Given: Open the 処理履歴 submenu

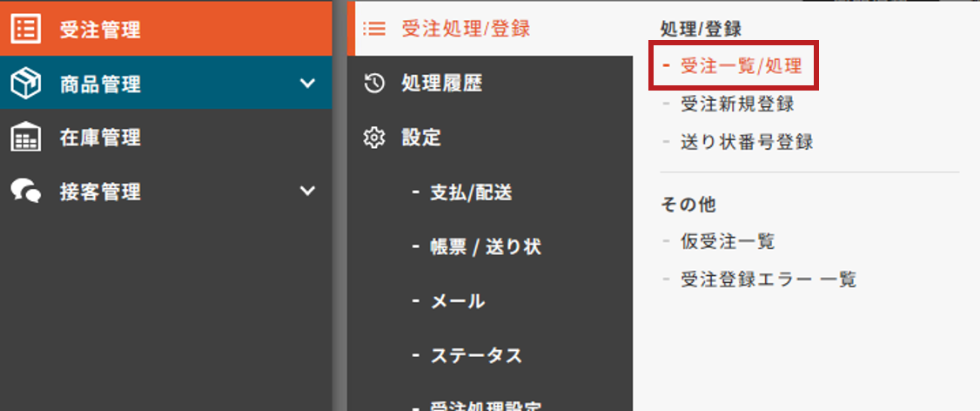Looking at the screenshot, I should (490, 84).
